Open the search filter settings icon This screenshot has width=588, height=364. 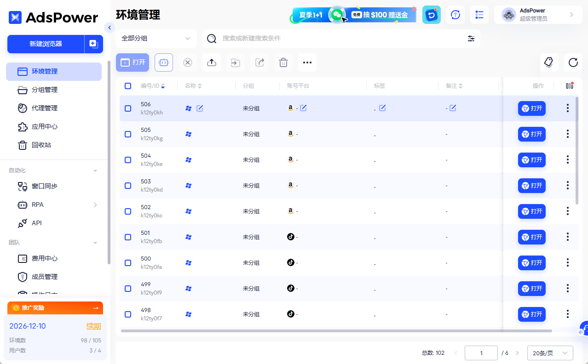point(471,39)
